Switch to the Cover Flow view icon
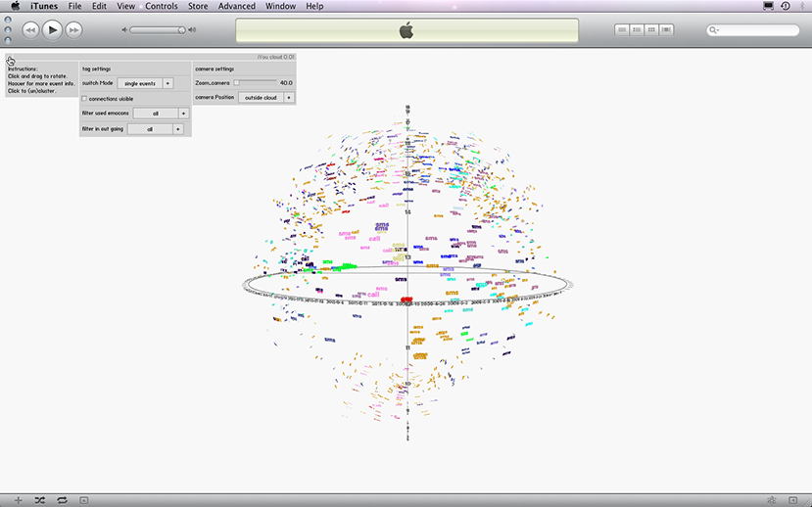The image size is (812, 507). [x=667, y=30]
